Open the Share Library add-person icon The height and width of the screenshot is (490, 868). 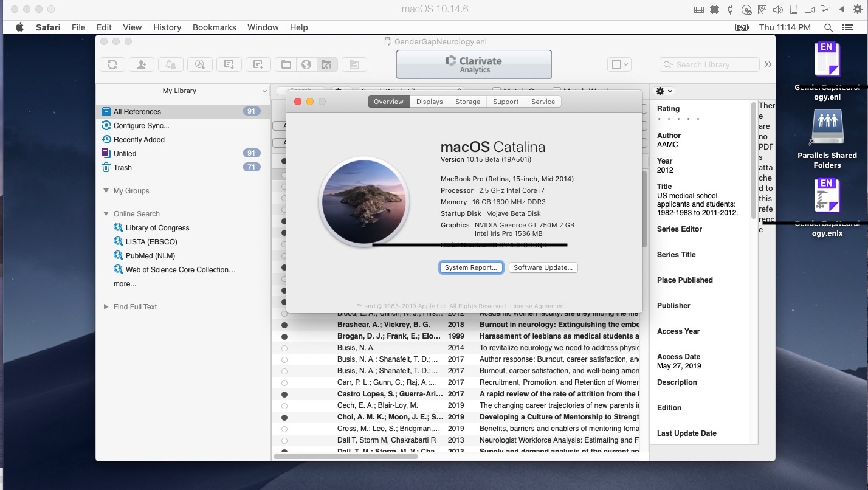(x=142, y=64)
